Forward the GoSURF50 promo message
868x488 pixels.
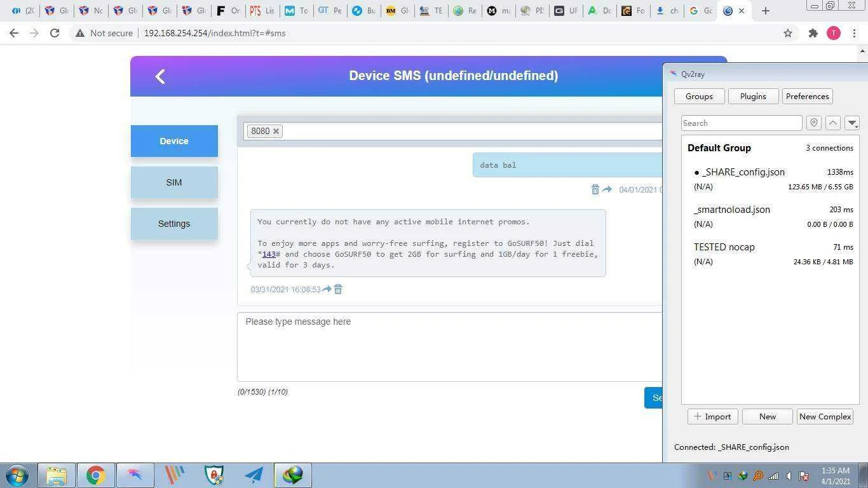tap(327, 289)
